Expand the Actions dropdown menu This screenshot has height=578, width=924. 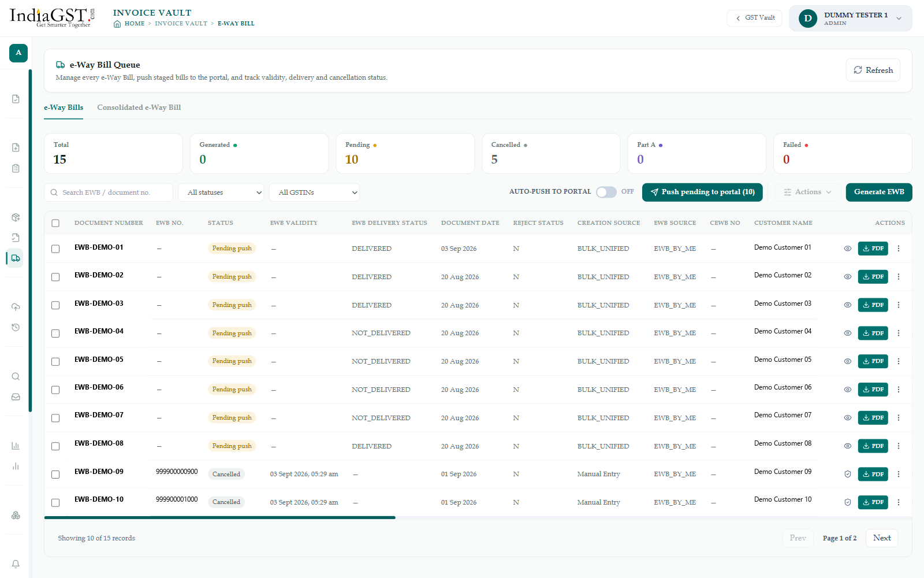807,192
